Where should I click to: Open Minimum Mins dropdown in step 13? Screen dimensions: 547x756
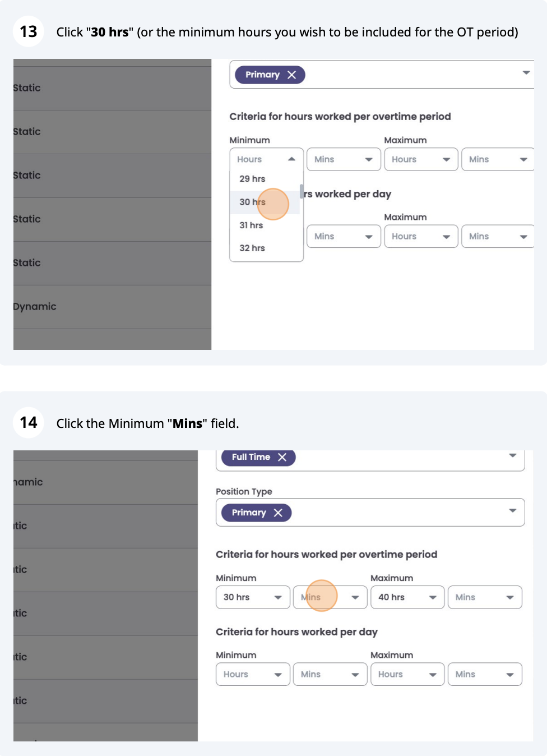(344, 159)
